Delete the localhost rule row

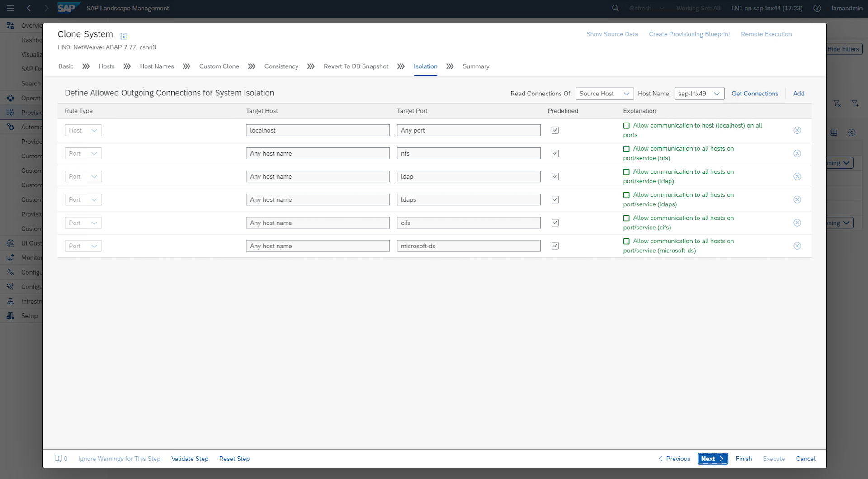tap(797, 130)
